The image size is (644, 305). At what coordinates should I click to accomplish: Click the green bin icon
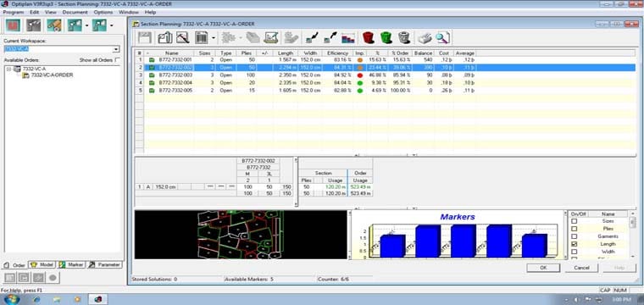[386, 38]
